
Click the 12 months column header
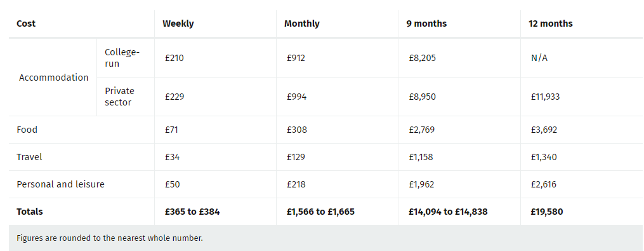pos(550,24)
